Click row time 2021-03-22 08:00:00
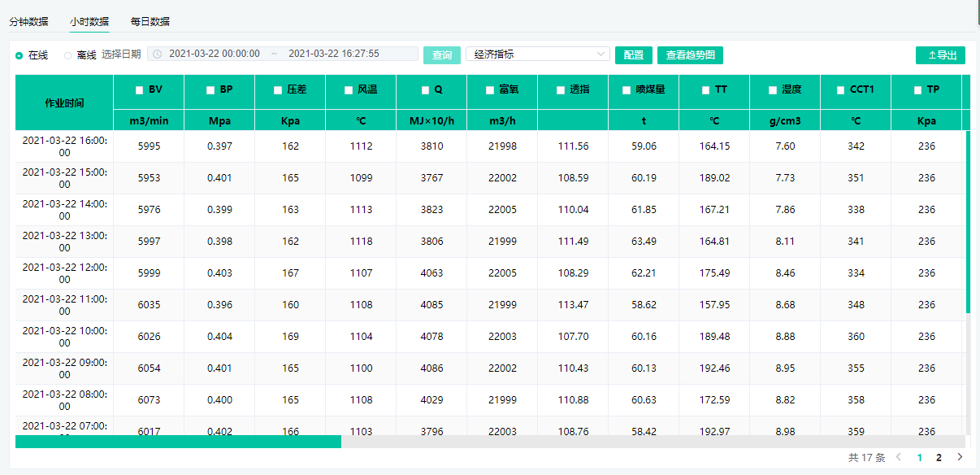The width and height of the screenshot is (980, 475). [x=64, y=400]
